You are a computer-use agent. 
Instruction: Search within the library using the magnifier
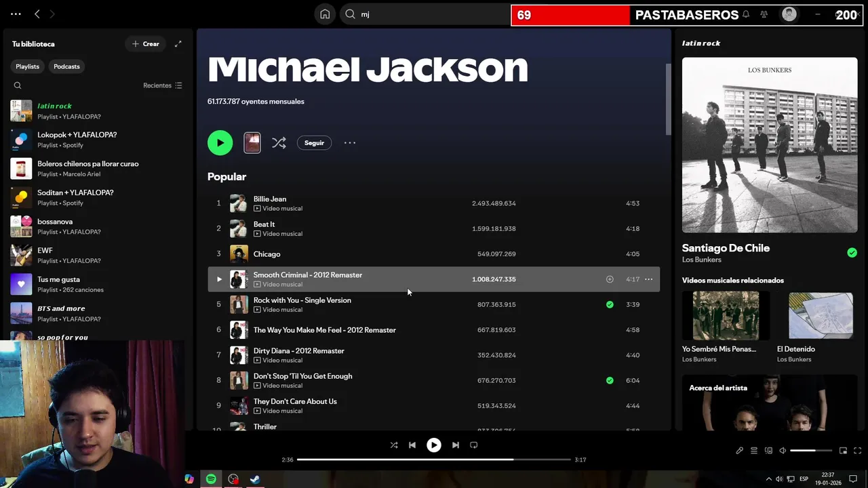click(18, 85)
